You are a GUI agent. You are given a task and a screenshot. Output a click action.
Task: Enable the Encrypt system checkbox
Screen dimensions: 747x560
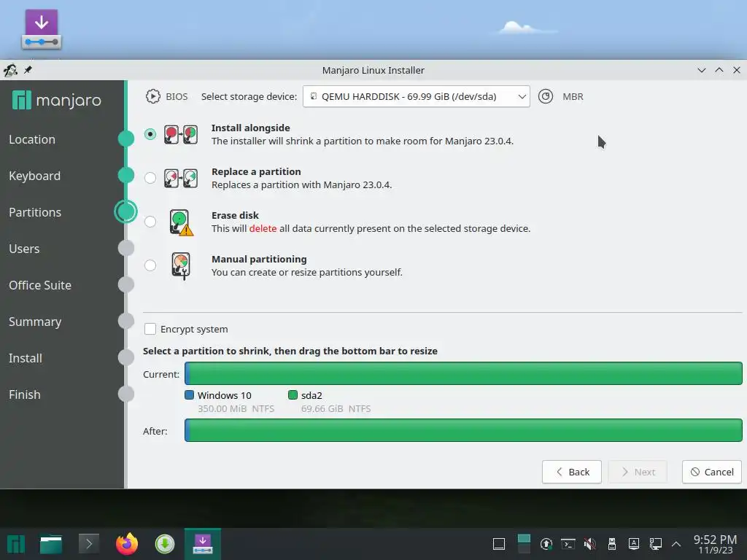click(x=150, y=329)
